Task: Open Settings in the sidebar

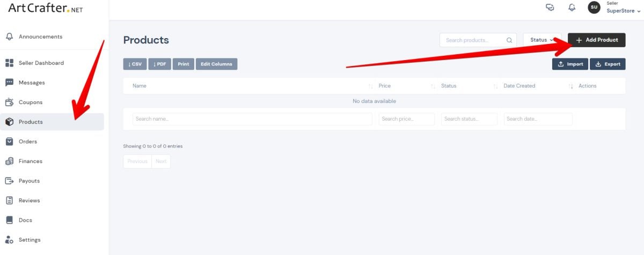Action: click(30, 240)
